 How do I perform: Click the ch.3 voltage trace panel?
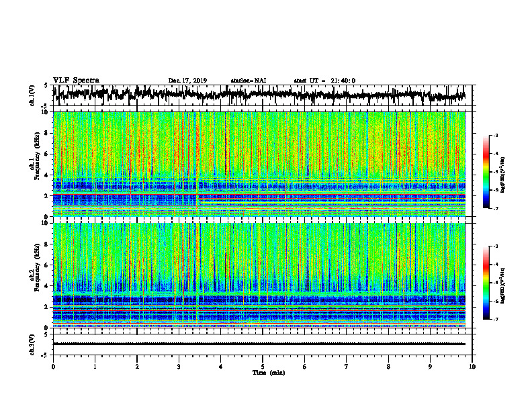tap(263, 345)
